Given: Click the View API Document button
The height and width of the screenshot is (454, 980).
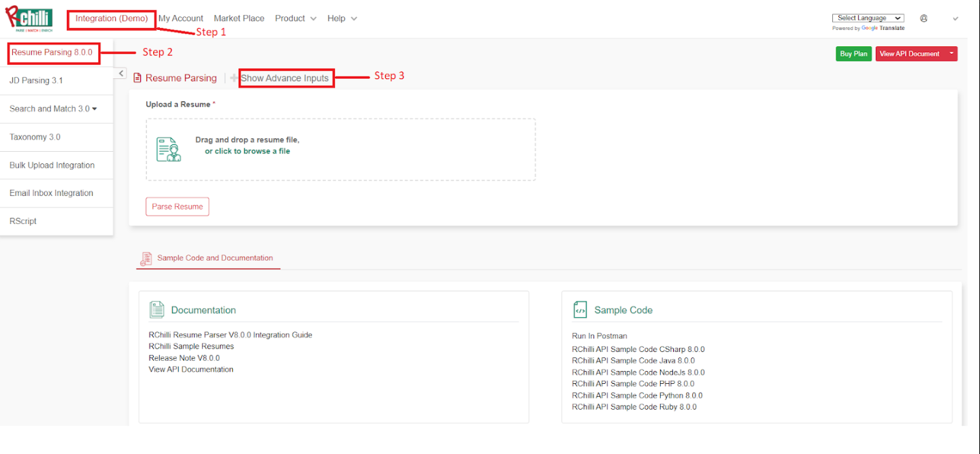Looking at the screenshot, I should pyautogui.click(x=910, y=54).
